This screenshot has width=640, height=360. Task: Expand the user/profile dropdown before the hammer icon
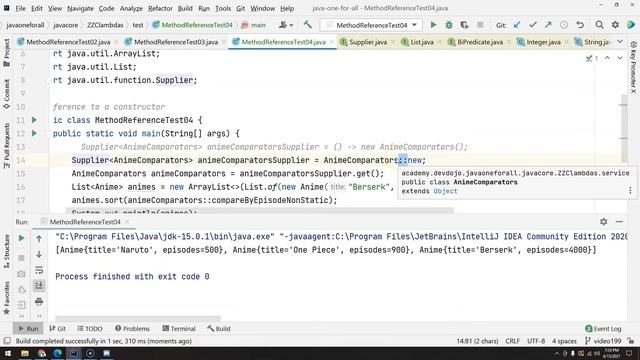click(286, 25)
